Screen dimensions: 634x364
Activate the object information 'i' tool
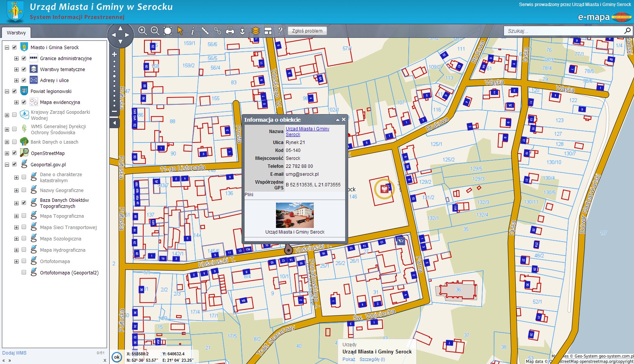[192, 31]
